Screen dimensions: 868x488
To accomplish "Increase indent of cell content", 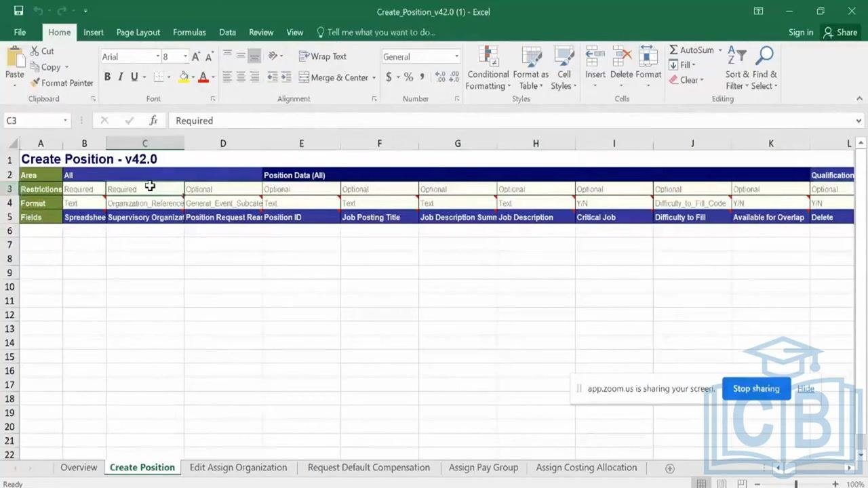I will [286, 77].
